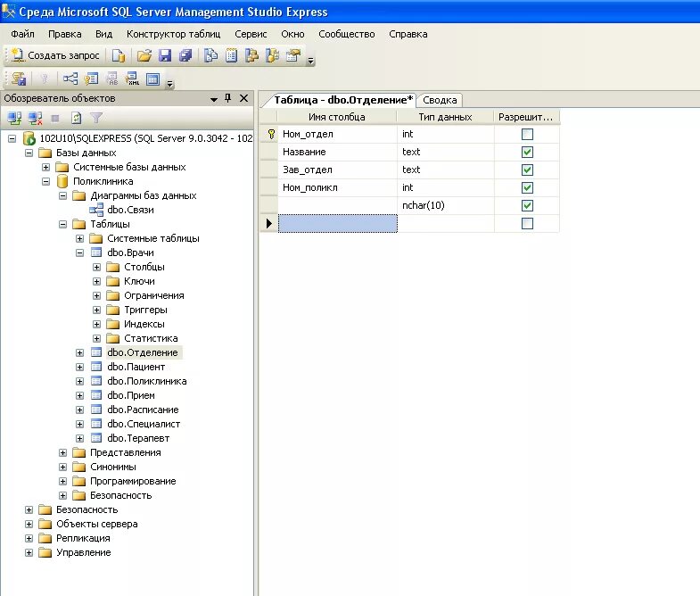Click the registered servers toolbar icon

(x=210, y=55)
